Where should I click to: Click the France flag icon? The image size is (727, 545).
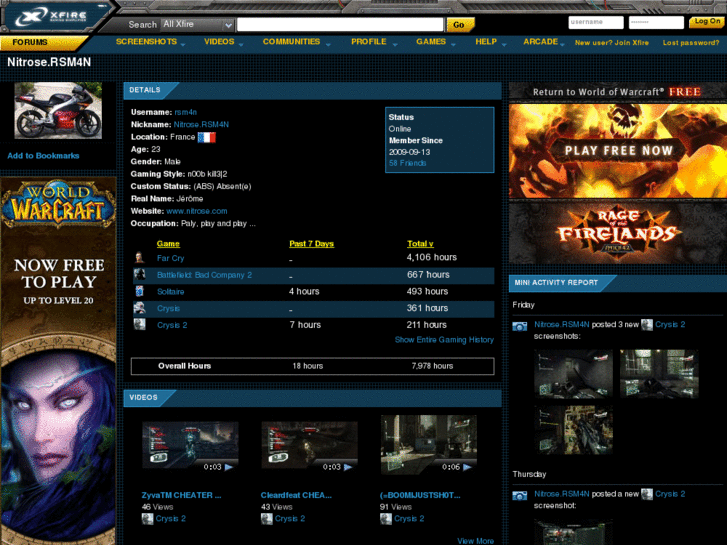[x=207, y=137]
